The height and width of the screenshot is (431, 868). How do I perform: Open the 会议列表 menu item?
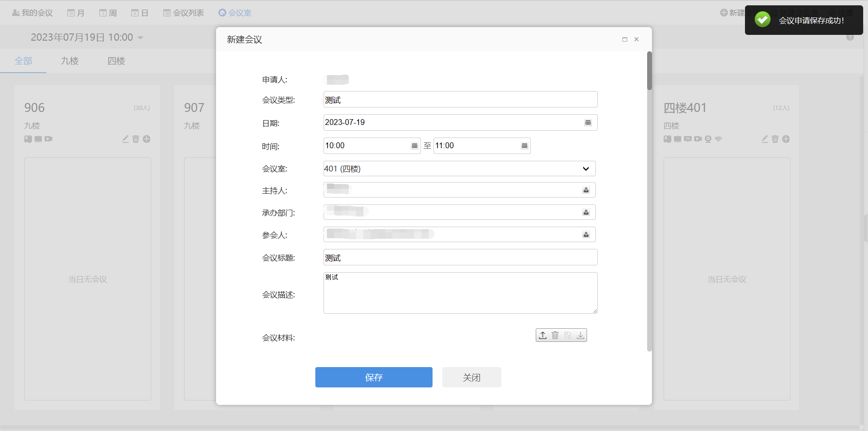184,13
